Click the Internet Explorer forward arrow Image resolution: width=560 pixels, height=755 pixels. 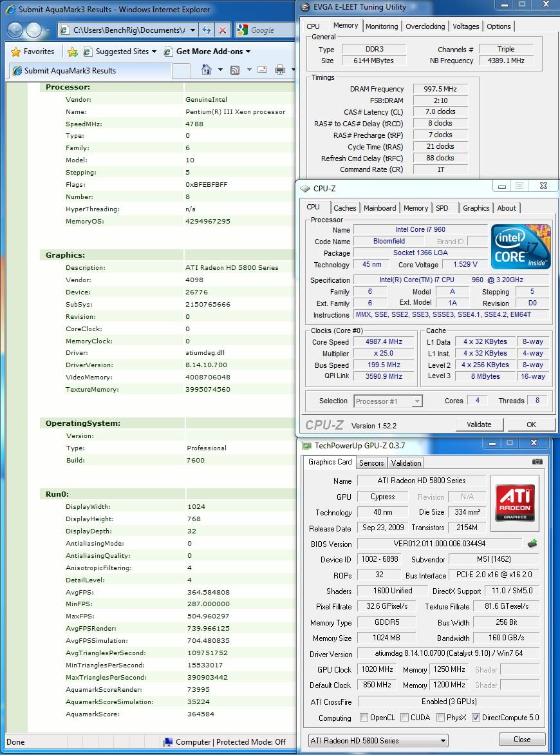point(33,30)
